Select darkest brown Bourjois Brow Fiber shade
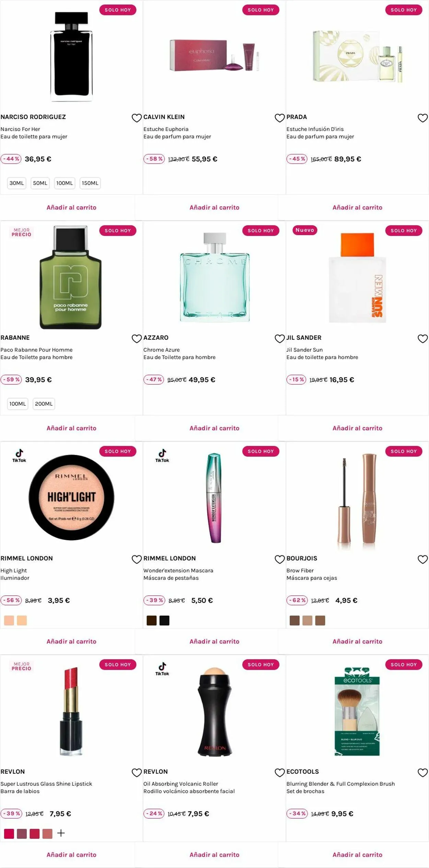Screen dimensions: 429x868 point(294,620)
